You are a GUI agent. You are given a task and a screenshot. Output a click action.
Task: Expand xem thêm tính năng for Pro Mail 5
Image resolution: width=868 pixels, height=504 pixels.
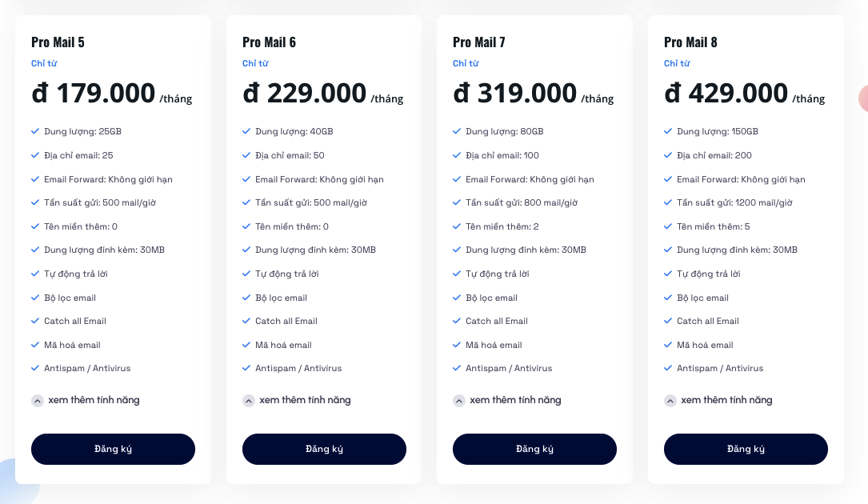pos(86,400)
